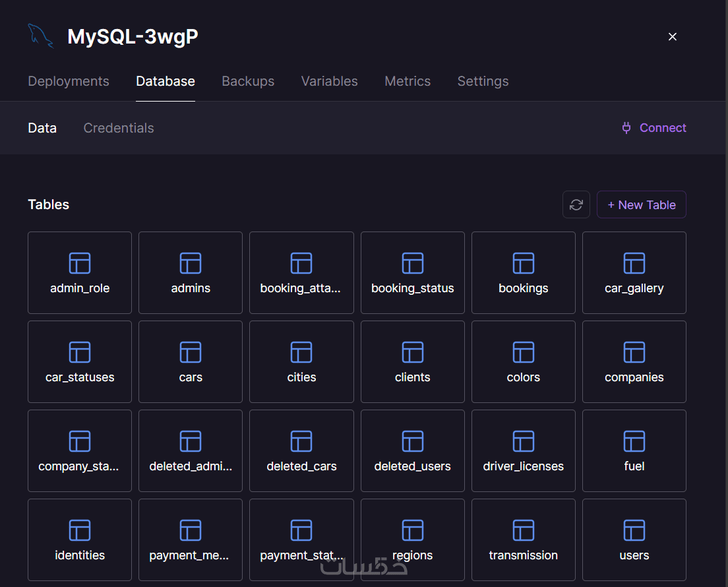Image resolution: width=728 pixels, height=587 pixels.
Task: Open the car_gallery table icon
Action: pyautogui.click(x=634, y=263)
